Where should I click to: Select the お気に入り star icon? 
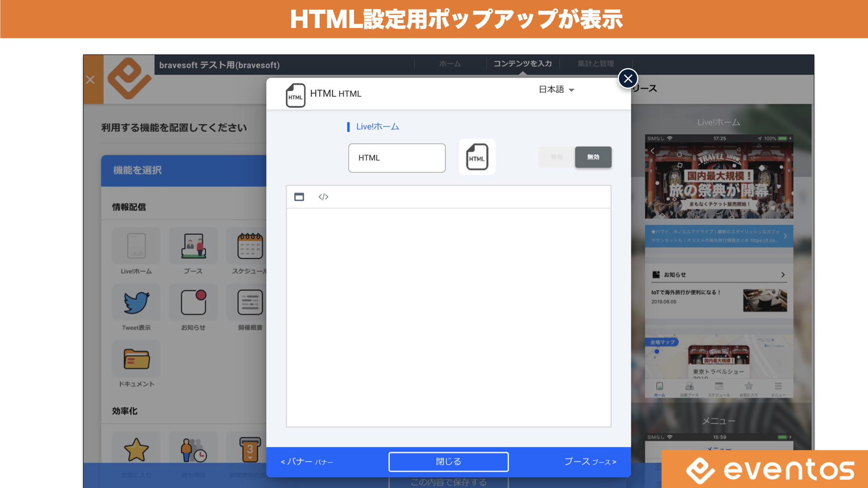136,450
